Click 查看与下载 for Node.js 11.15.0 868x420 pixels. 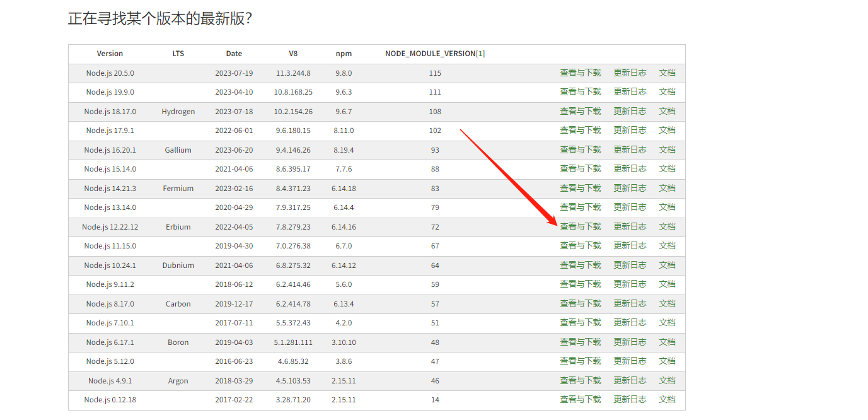coord(581,245)
